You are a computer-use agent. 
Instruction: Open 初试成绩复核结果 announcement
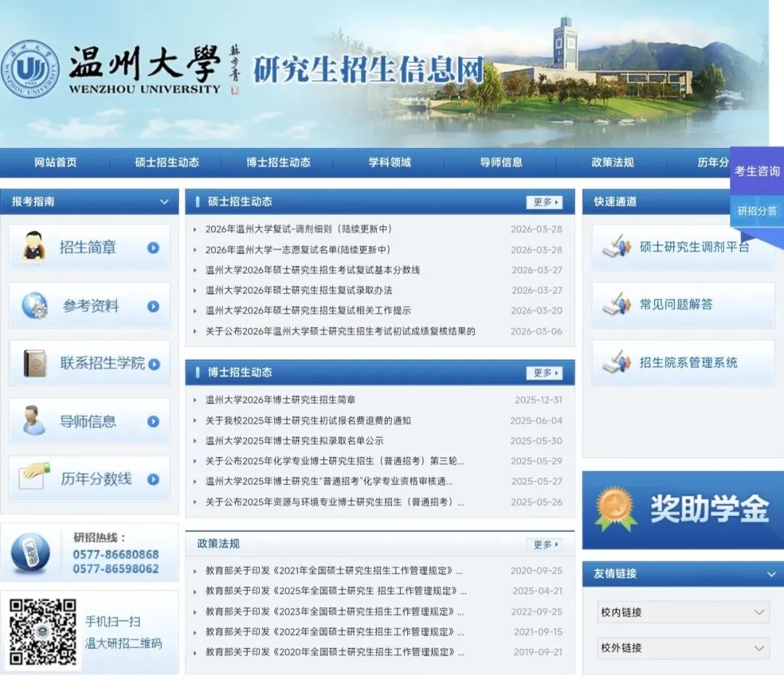click(340, 331)
